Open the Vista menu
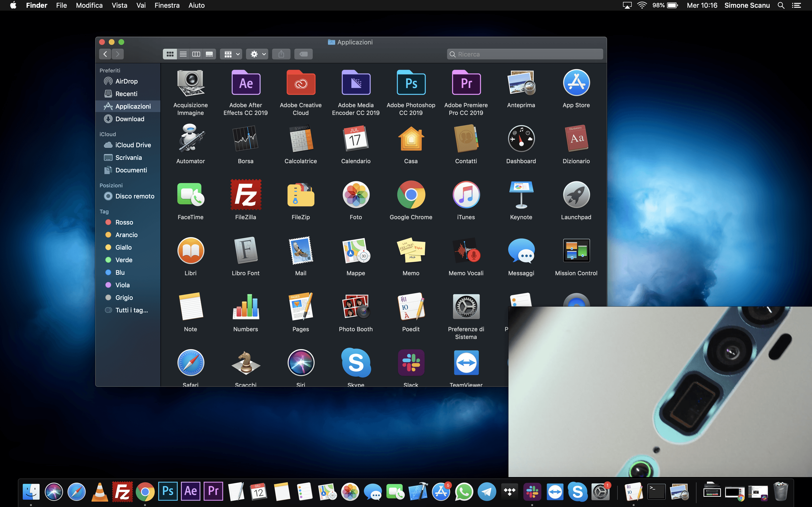The width and height of the screenshot is (812, 507). (x=119, y=5)
